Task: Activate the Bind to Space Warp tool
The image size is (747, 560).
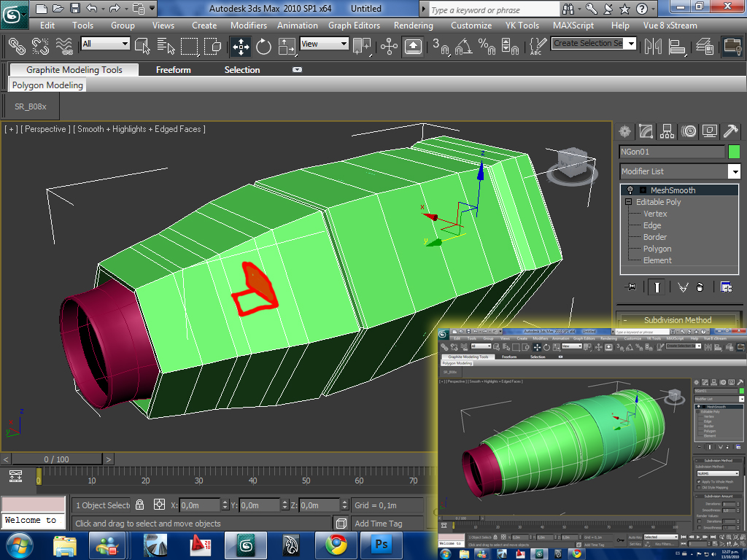Action: [x=64, y=46]
